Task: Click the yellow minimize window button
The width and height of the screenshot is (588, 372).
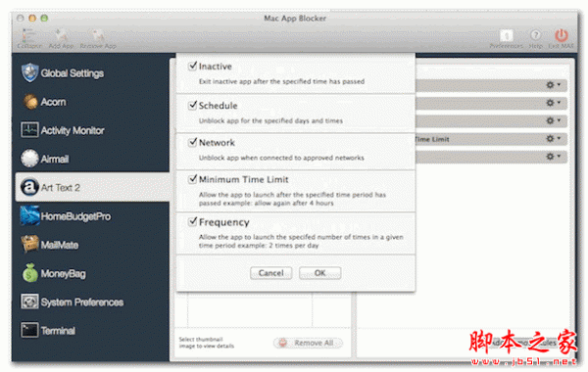Action: [32, 18]
